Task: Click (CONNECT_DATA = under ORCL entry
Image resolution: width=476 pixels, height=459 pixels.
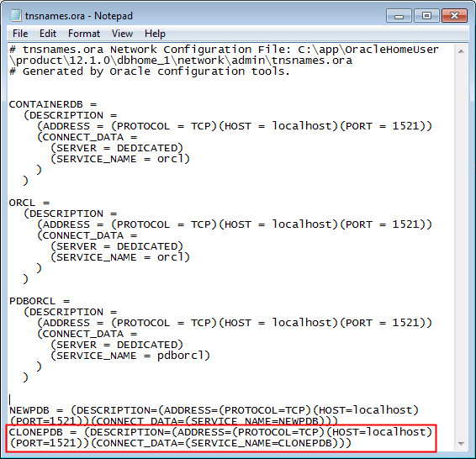Action: click(87, 235)
